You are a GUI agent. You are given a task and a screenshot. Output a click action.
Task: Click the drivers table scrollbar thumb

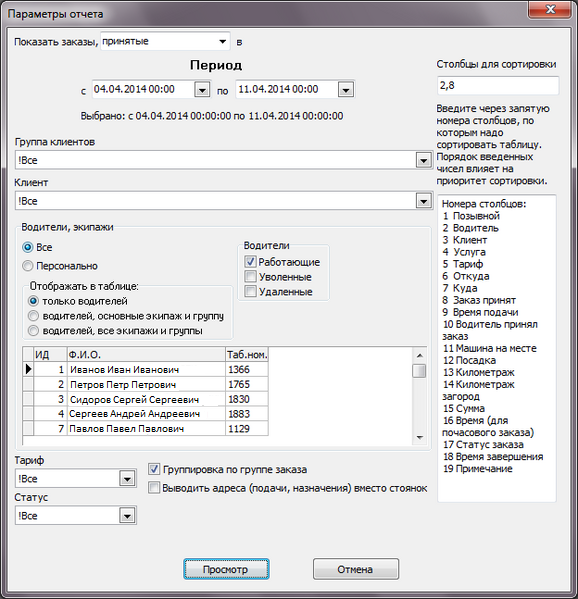pos(419,371)
